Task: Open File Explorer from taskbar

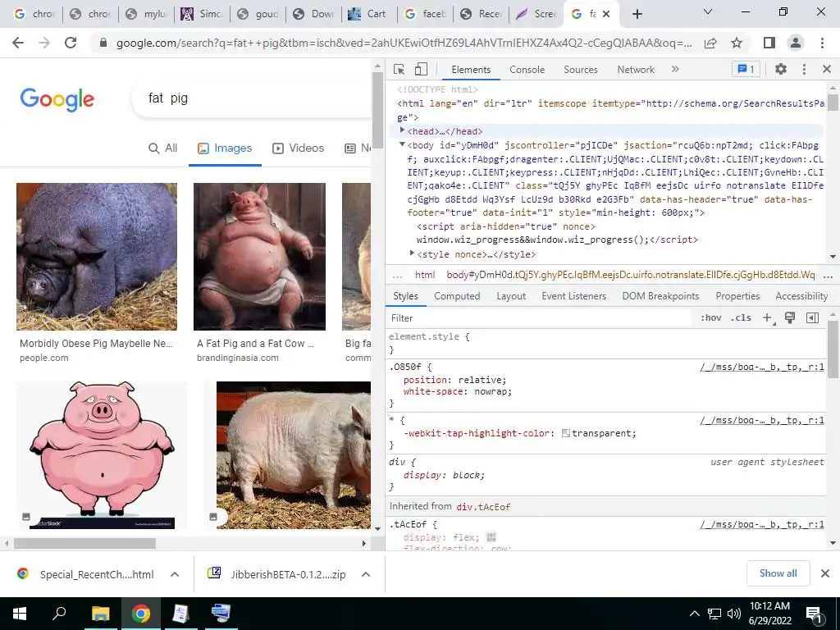Action: tap(100, 614)
